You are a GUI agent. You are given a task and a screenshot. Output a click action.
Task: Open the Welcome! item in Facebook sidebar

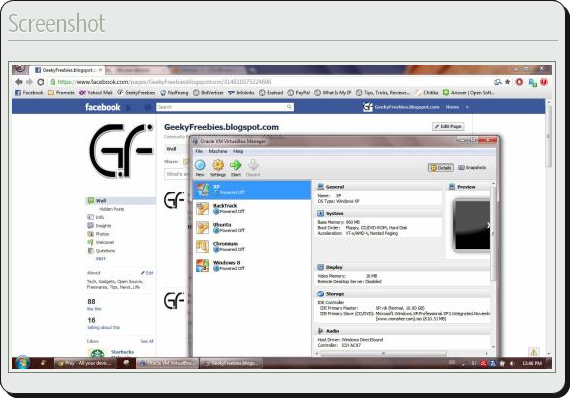click(105, 242)
